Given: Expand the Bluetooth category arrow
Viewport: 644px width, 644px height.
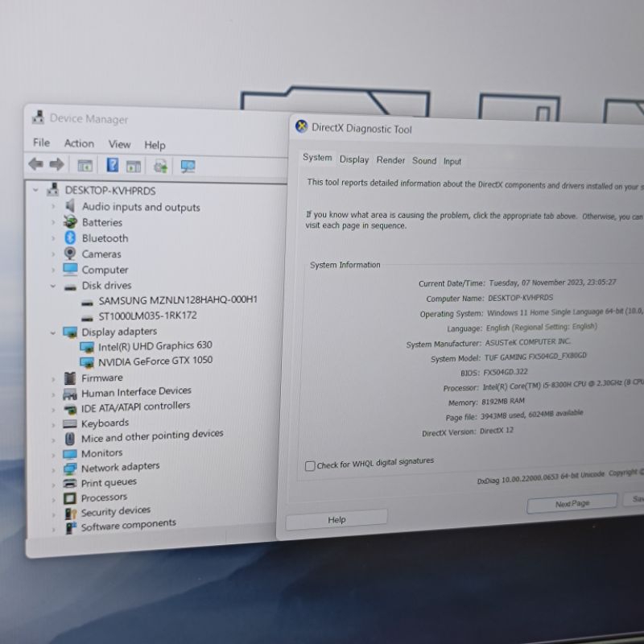Looking at the screenshot, I should pos(53,237).
